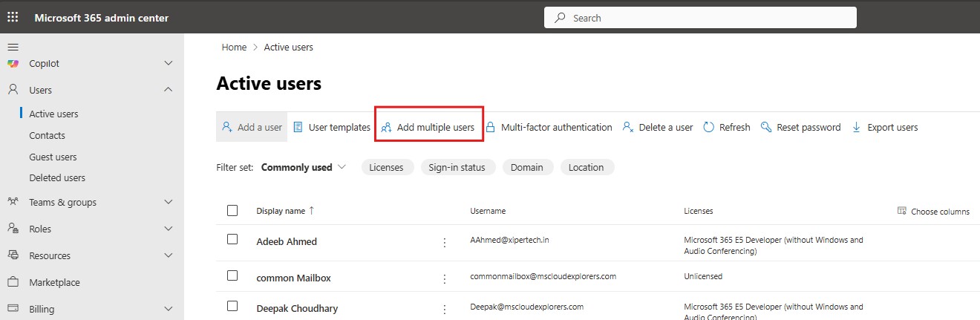The width and height of the screenshot is (980, 320).
Task: Open more actions for Adeeb Ahmed
Action: 445,242
